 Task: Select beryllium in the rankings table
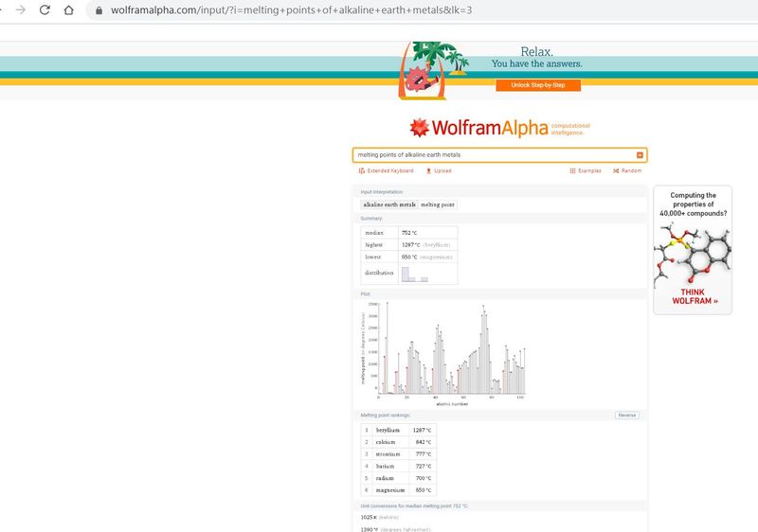tap(388, 430)
